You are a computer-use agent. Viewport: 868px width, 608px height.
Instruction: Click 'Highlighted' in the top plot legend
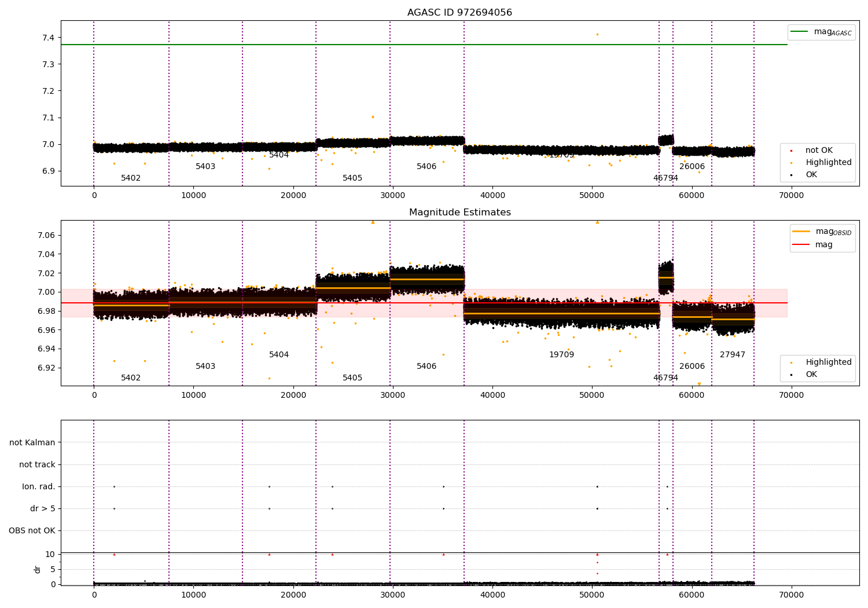(829, 163)
